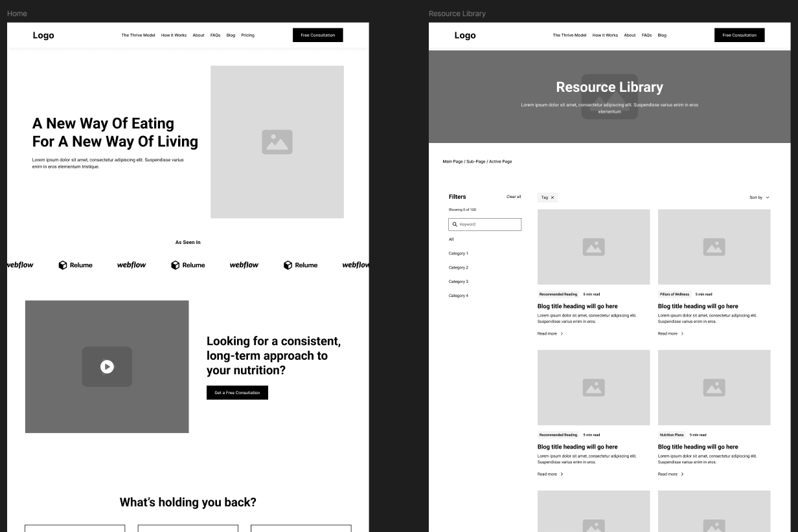Select the Home frame label
Image resolution: width=798 pixels, height=532 pixels.
17,14
